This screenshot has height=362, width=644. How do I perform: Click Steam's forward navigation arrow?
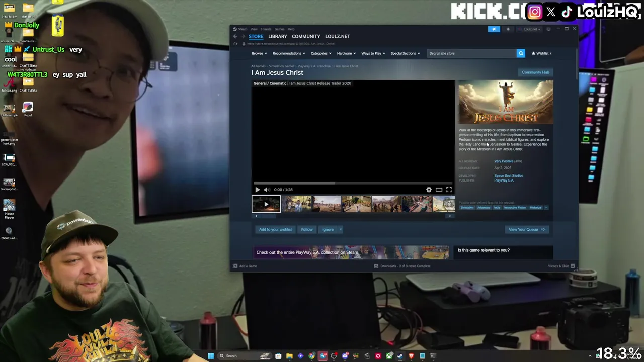243,36
